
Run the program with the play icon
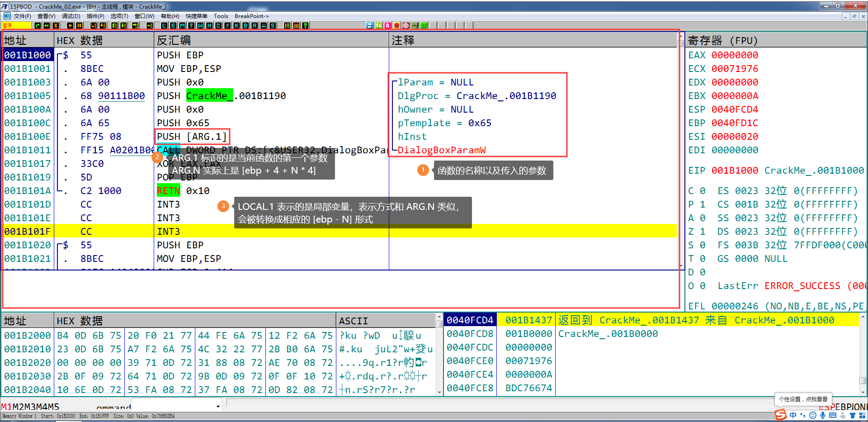tap(71, 25)
